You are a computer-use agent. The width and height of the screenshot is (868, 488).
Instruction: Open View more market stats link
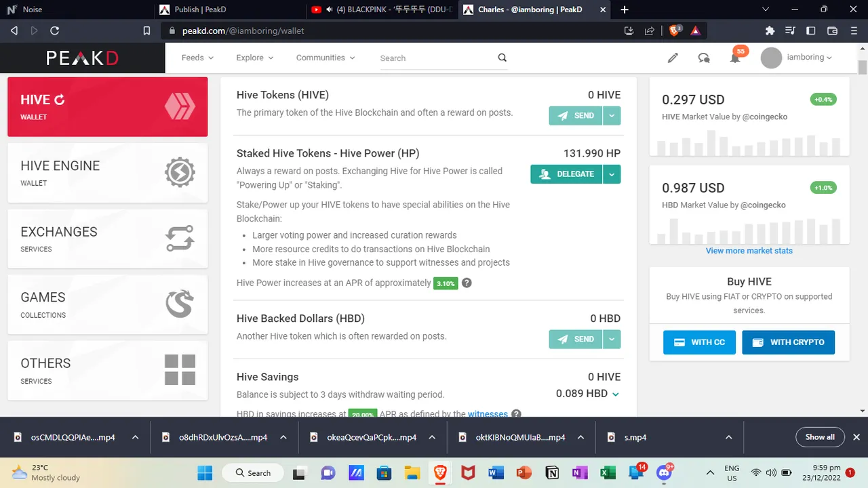pos(749,251)
